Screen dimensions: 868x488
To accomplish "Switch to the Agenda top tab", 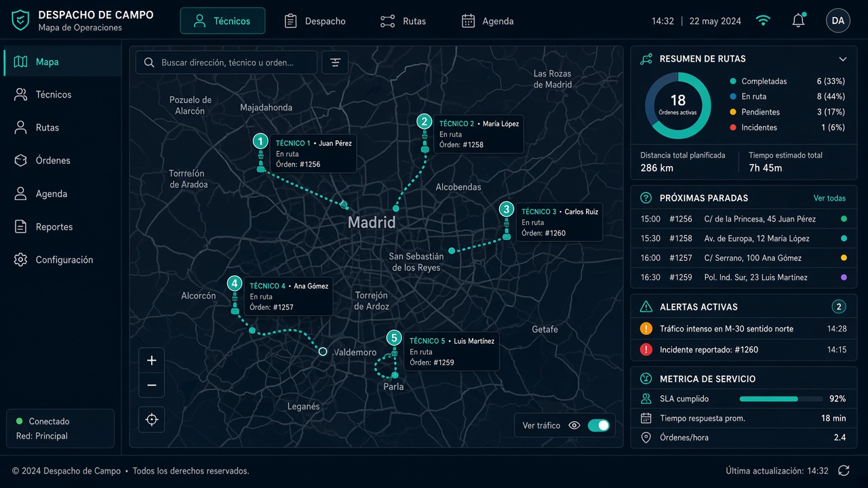I will pos(488,21).
